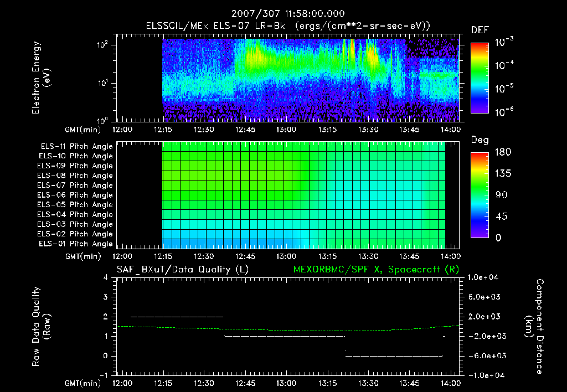Click the 10^-6 value on DEF colorbar
This screenshot has height=392, width=567.
tap(504, 112)
